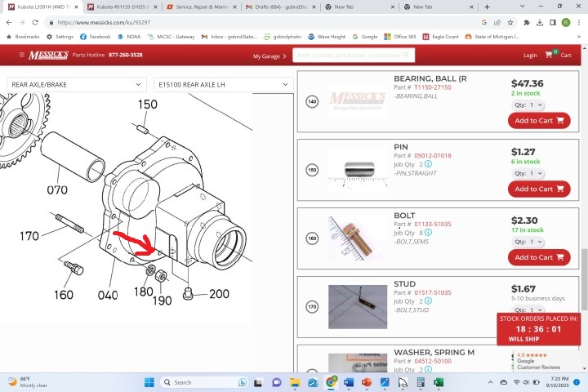Switch to Gmail Drafts tab
This screenshot has width=588, height=392.
click(x=281, y=7)
